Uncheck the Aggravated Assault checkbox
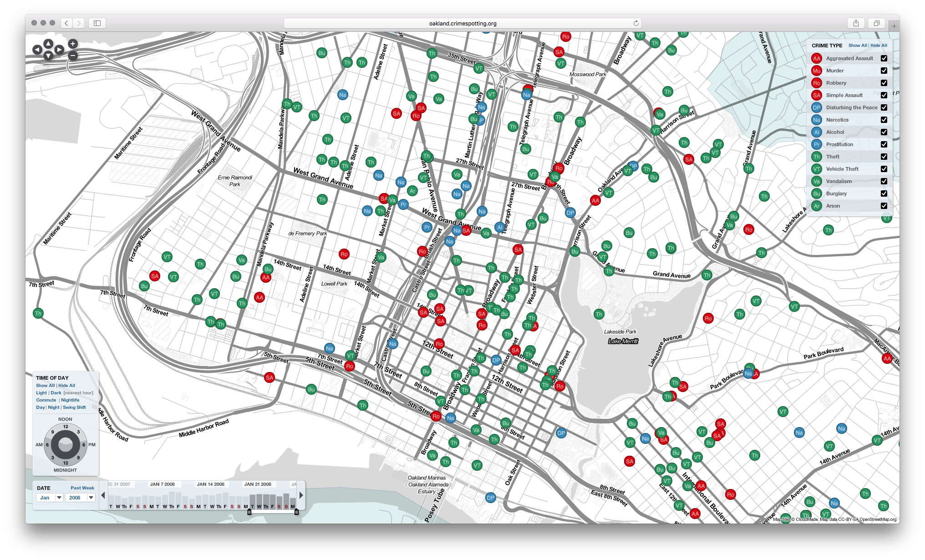The height and width of the screenshot is (560, 925). tap(884, 58)
